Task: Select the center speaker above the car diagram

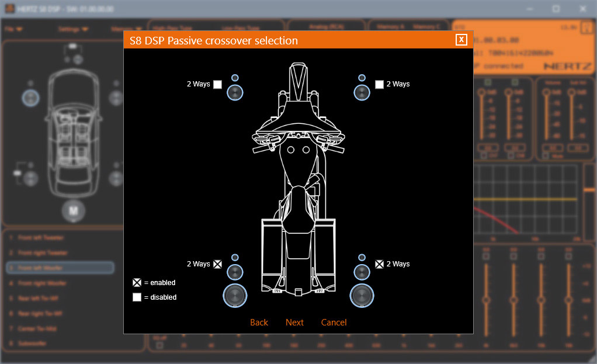Action: 78,60
